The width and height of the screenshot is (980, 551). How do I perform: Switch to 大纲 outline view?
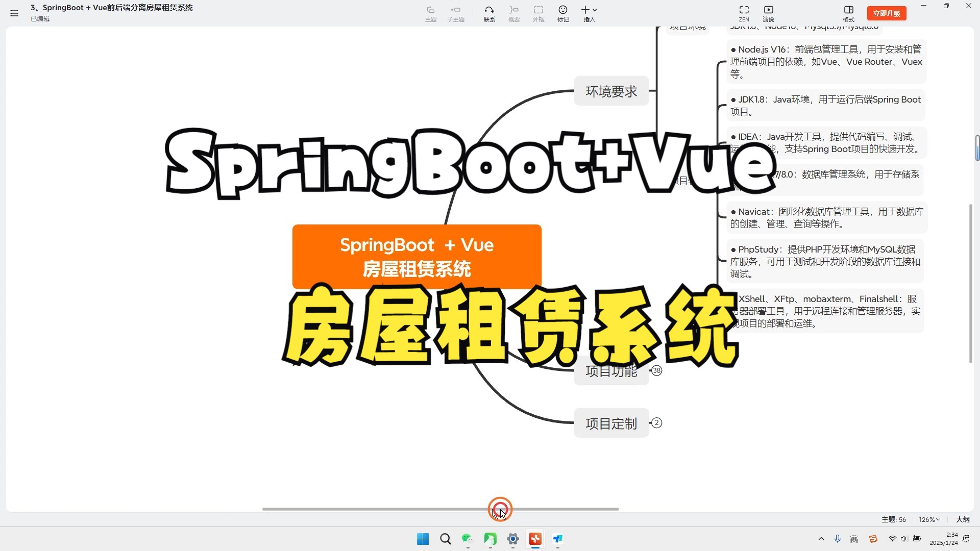963,519
